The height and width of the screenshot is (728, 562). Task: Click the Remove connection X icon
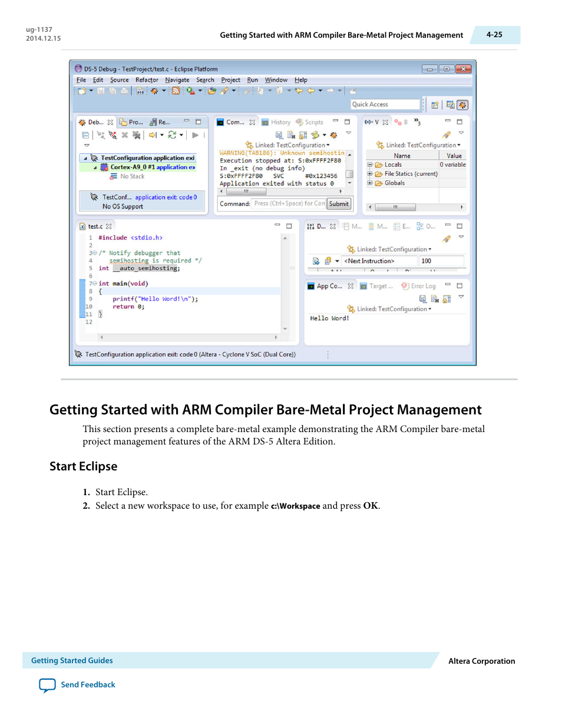click(124, 135)
